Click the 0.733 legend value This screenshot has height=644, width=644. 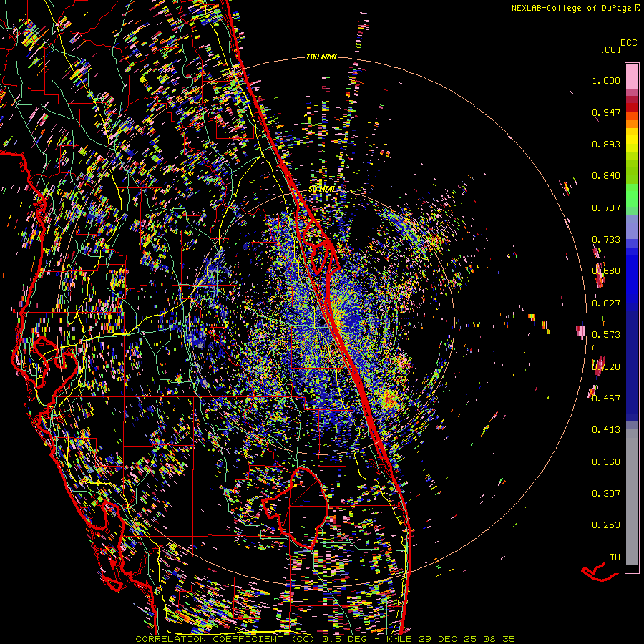pos(606,240)
